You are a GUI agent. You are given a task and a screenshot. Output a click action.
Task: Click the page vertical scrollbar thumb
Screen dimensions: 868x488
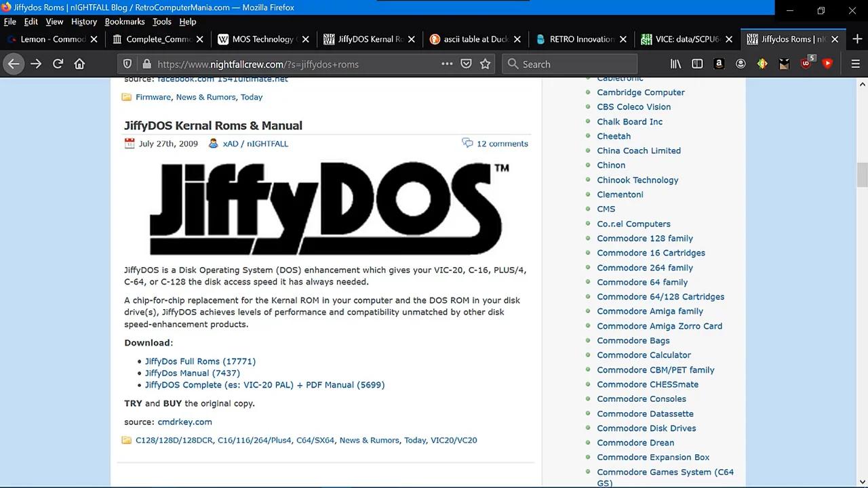pyautogui.click(x=863, y=175)
